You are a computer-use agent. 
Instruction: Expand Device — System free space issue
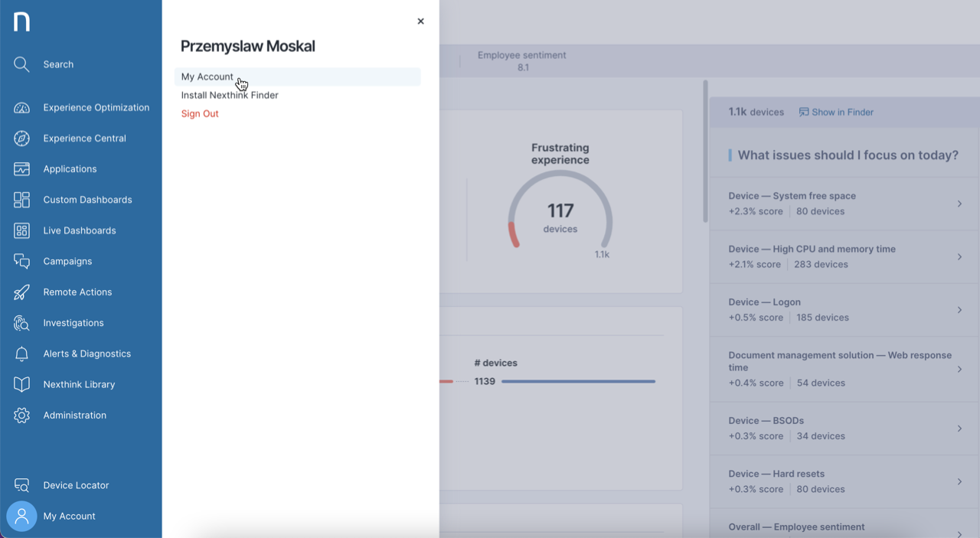tap(959, 204)
